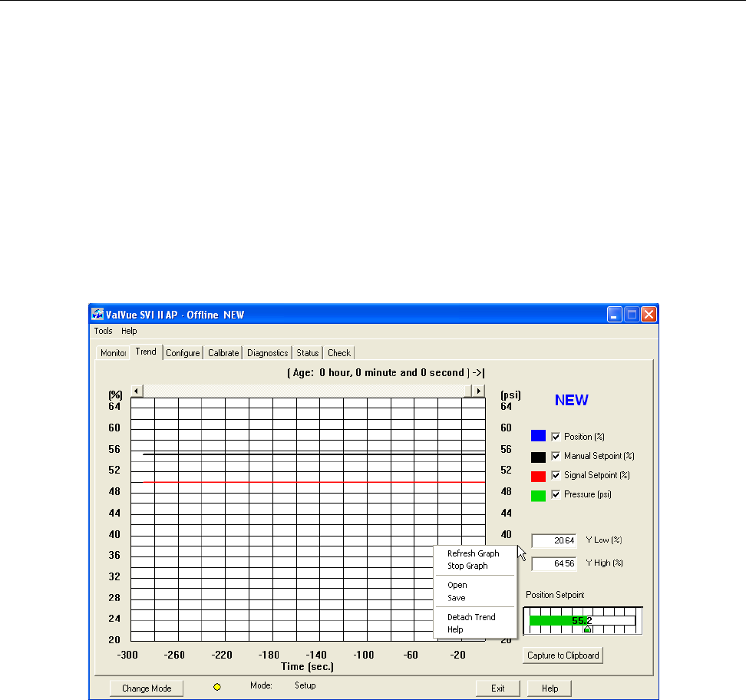Image resolution: width=746 pixels, height=700 pixels.
Task: Click the red signal setpoint line on the graph
Action: [314, 482]
